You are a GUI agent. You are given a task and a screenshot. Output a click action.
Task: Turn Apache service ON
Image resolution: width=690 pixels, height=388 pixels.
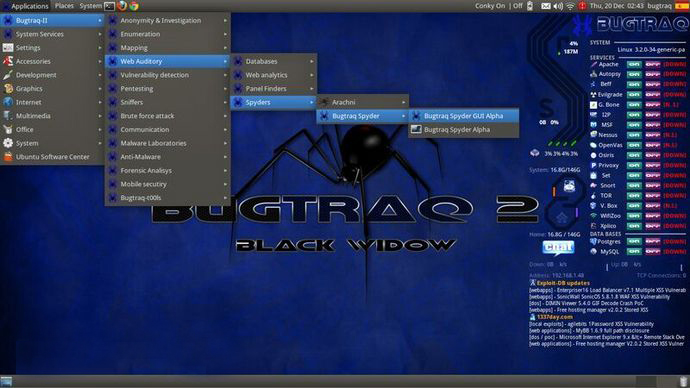pos(634,64)
